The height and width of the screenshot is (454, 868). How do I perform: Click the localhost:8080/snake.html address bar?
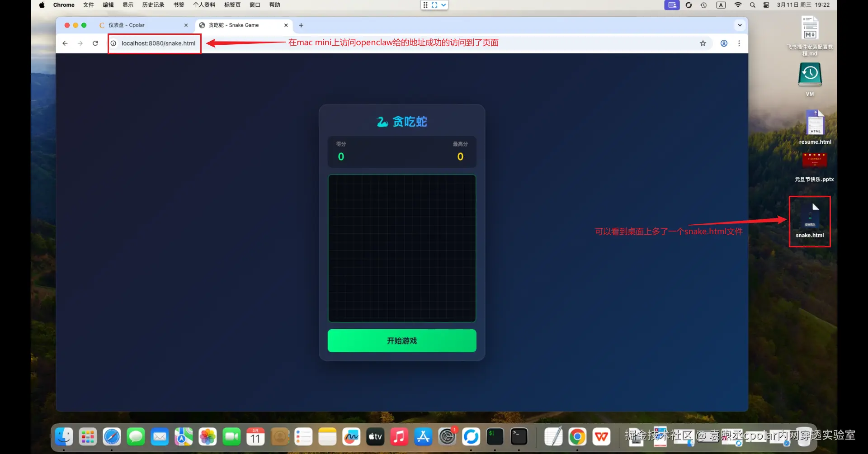click(x=158, y=43)
